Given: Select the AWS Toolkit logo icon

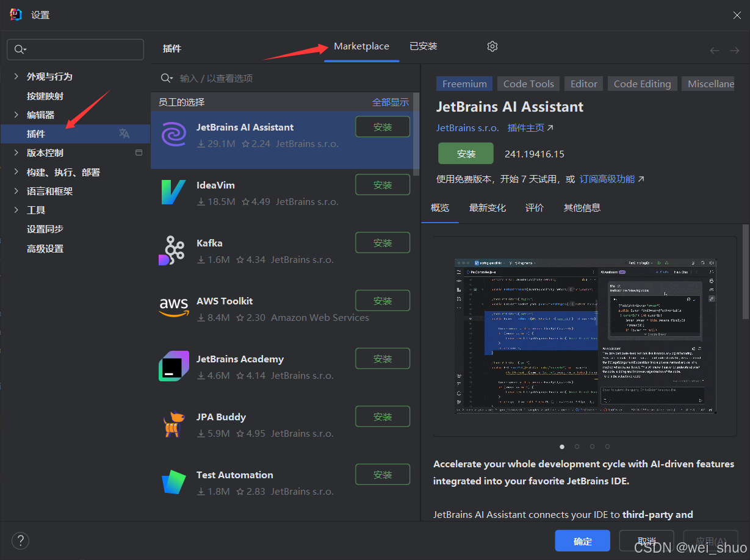Looking at the screenshot, I should click(x=174, y=307).
